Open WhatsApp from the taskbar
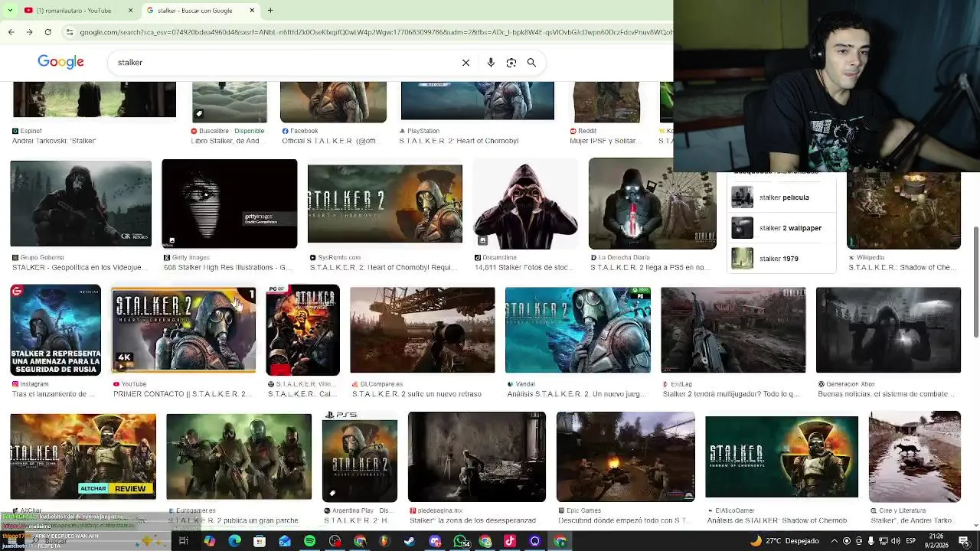 click(460, 541)
